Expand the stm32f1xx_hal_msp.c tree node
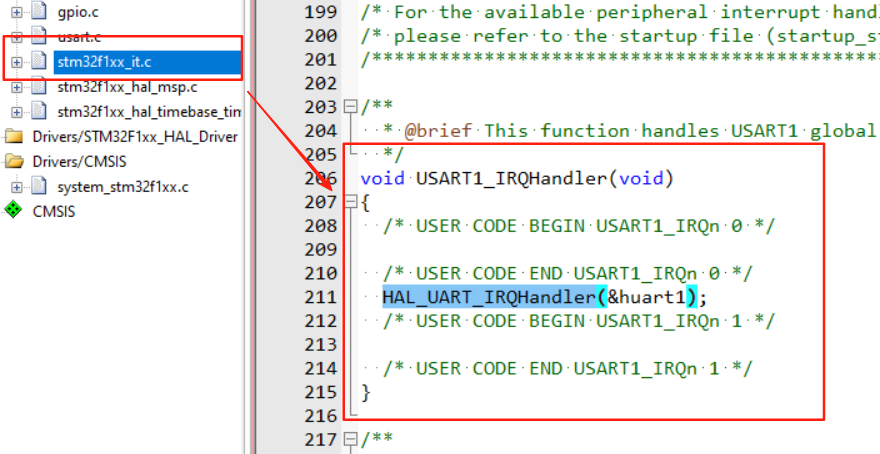This screenshot has width=880, height=454. (x=17, y=88)
